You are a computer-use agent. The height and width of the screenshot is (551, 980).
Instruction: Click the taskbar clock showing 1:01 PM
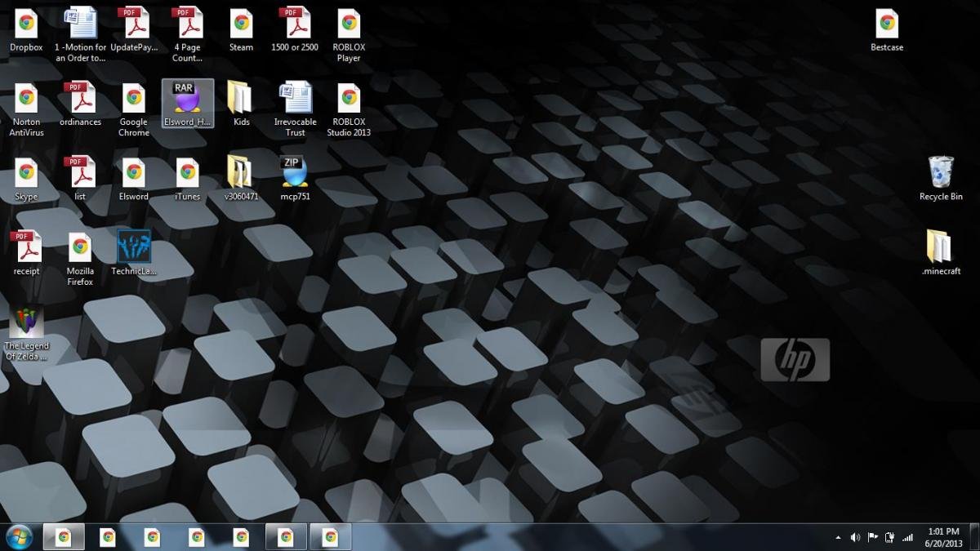[x=943, y=537]
